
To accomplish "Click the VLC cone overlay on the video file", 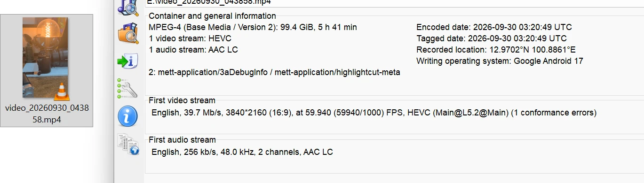I will click(x=62, y=92).
